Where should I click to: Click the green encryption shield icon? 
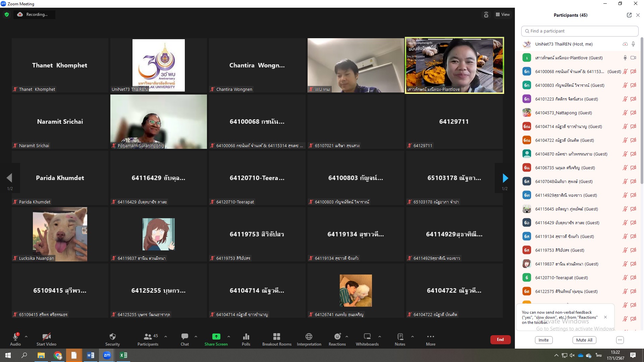coord(7,14)
